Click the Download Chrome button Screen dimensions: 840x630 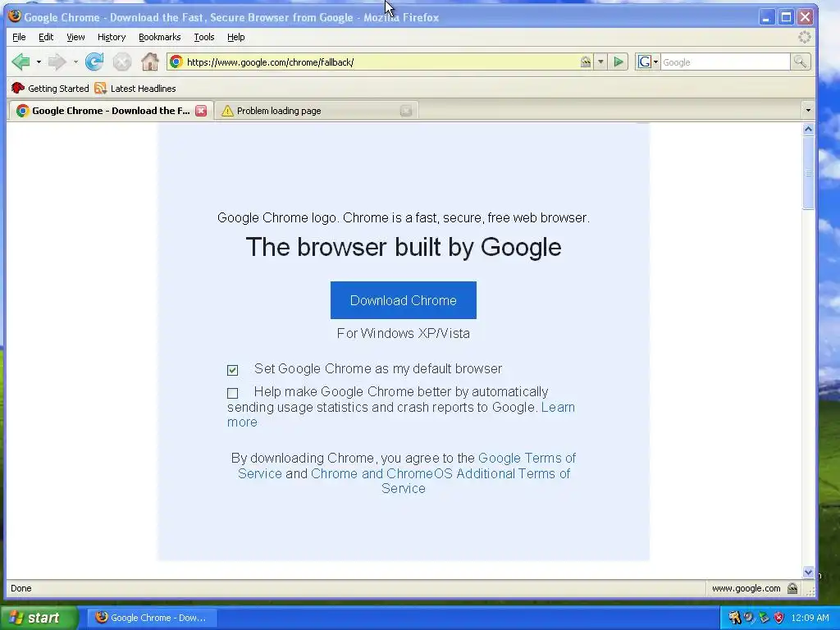[404, 300]
